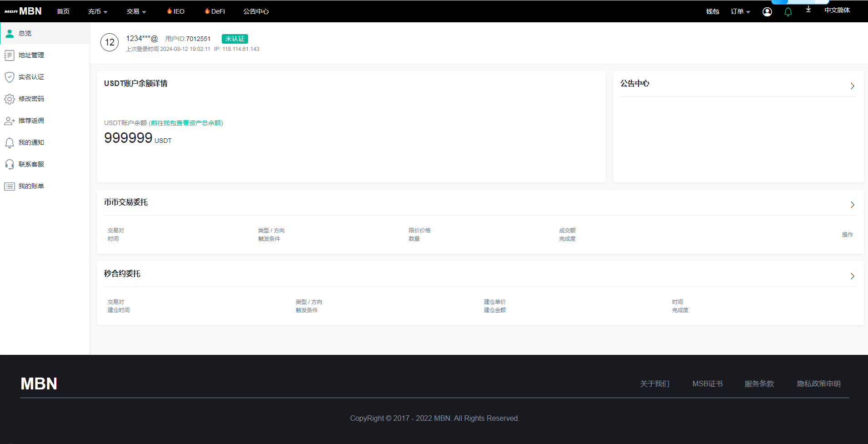
Task: Open the My Bills list icon
Action: pyautogui.click(x=10, y=186)
